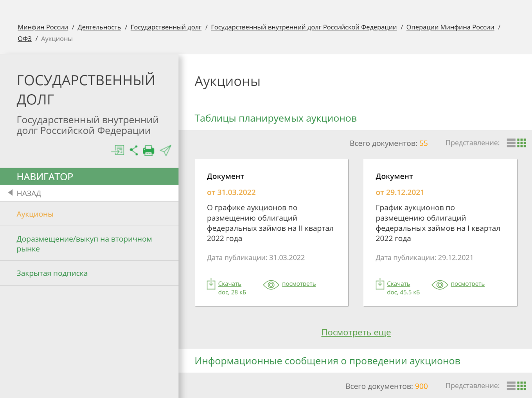Collapse navigator using the НАЗАД arrow

(11, 192)
